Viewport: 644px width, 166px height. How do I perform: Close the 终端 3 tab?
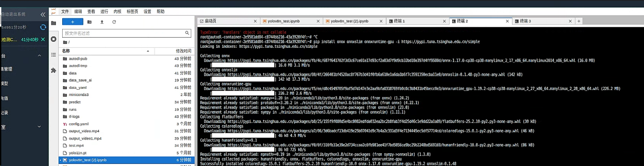[x=570, y=21]
